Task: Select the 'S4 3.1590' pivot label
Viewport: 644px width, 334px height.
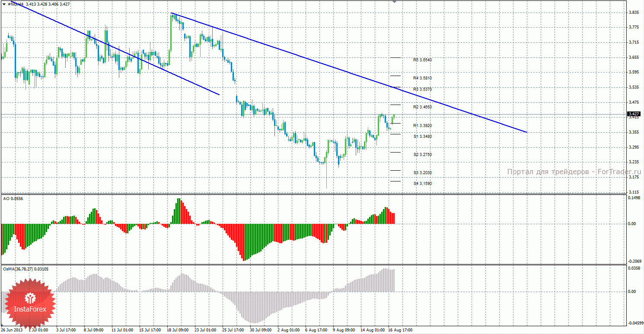Action: pos(422,183)
